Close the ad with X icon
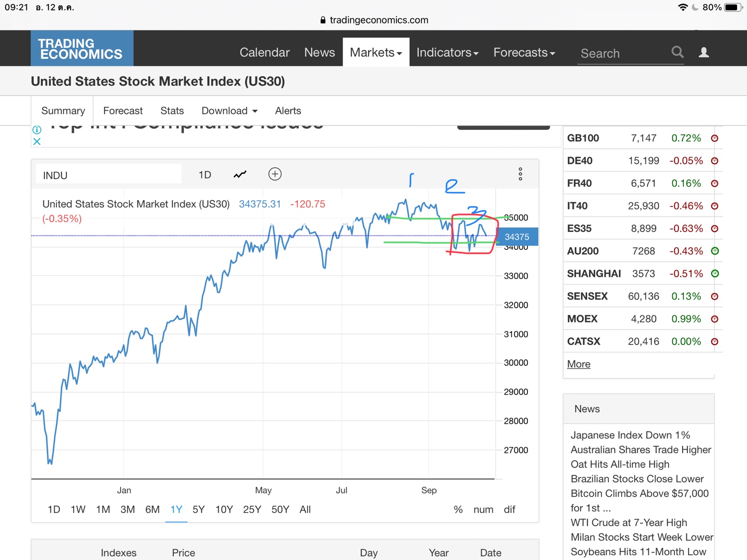 37,141
